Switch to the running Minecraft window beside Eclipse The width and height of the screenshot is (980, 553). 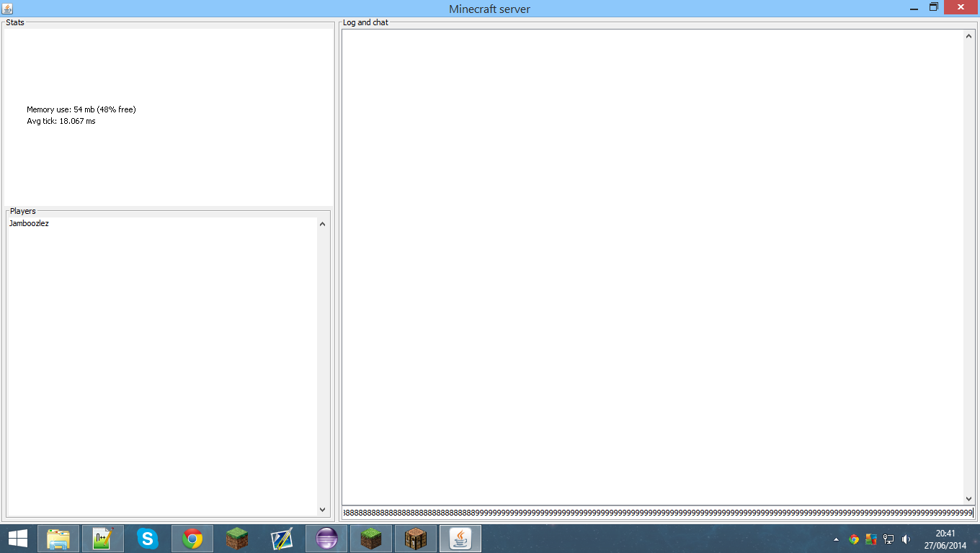click(371, 539)
